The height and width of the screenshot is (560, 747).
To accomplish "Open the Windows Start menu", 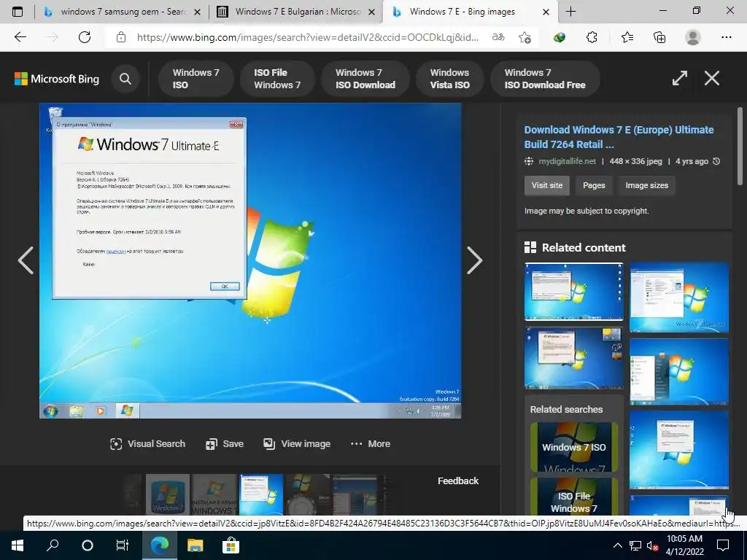I will click(x=18, y=545).
